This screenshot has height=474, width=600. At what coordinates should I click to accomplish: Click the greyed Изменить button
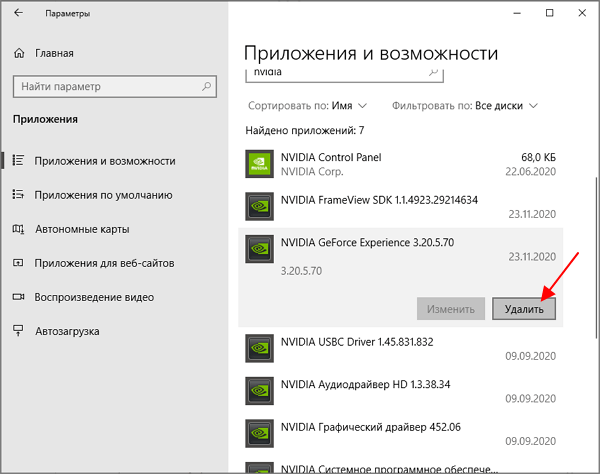click(x=451, y=309)
